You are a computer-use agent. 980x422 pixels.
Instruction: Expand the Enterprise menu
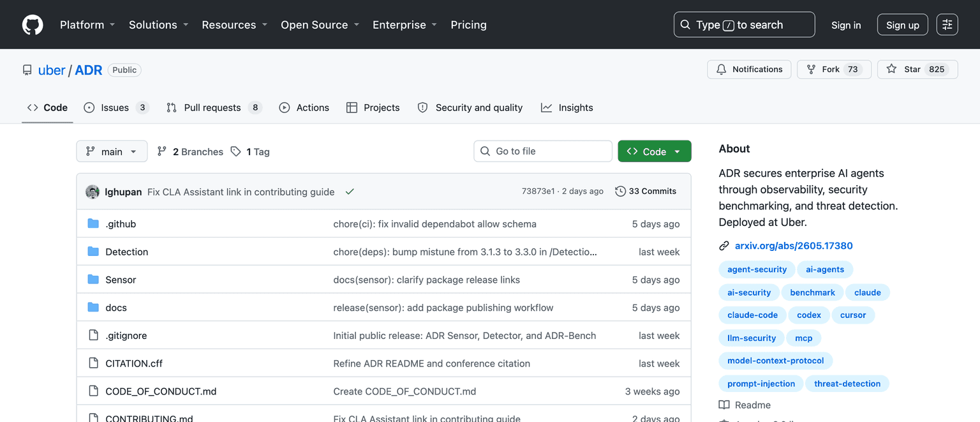coord(405,25)
